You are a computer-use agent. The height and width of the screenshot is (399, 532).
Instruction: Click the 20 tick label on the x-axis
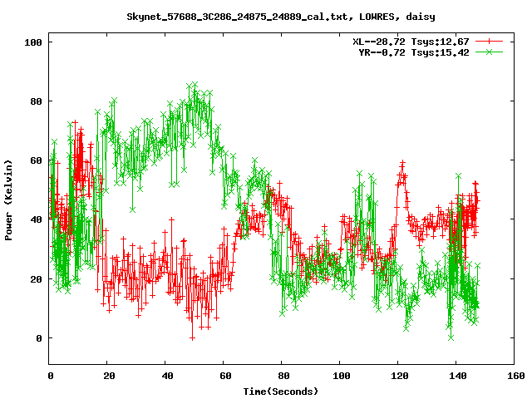click(108, 376)
